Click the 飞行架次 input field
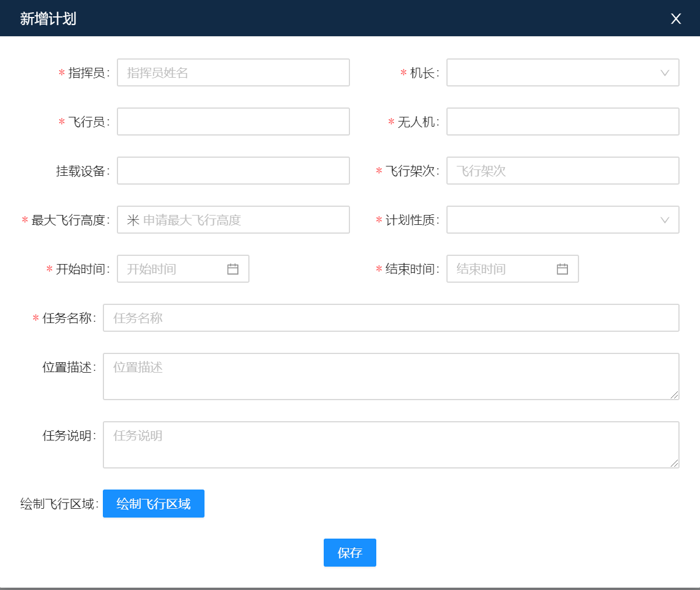The image size is (700, 590). tap(562, 171)
